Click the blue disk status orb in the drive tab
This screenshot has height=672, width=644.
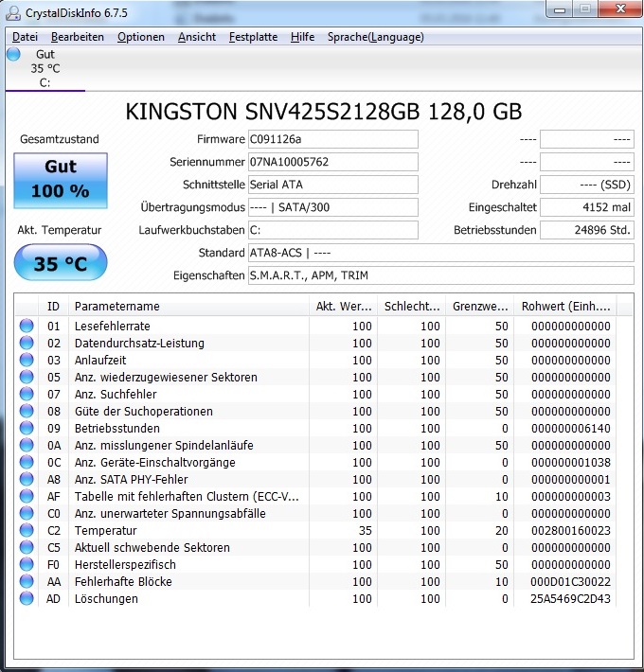point(13,55)
